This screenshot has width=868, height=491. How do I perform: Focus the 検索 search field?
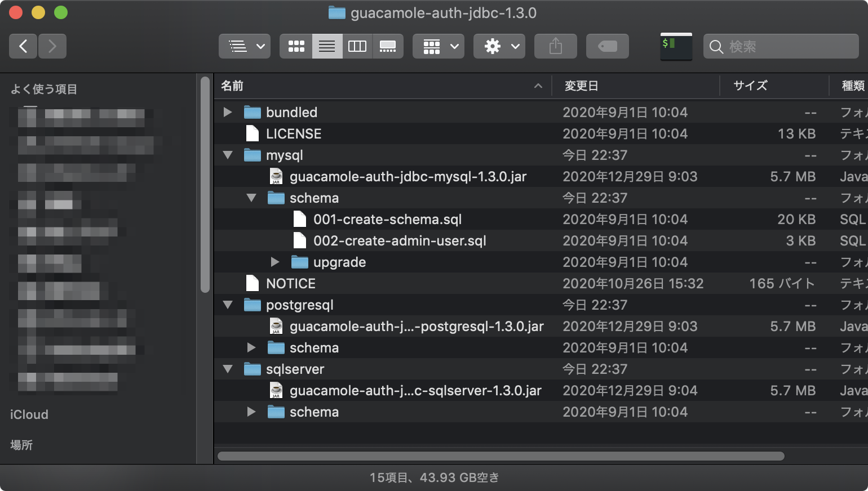pos(781,46)
